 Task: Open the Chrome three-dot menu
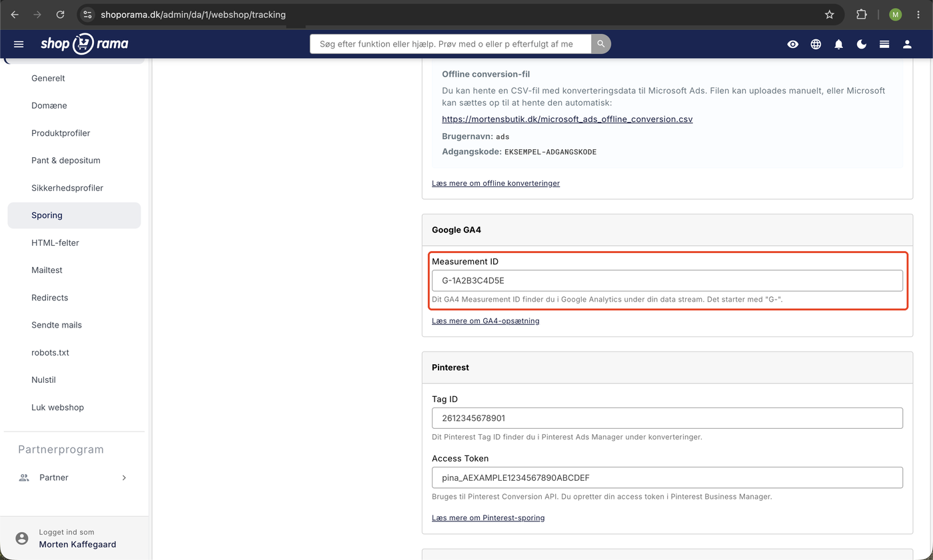tap(918, 14)
